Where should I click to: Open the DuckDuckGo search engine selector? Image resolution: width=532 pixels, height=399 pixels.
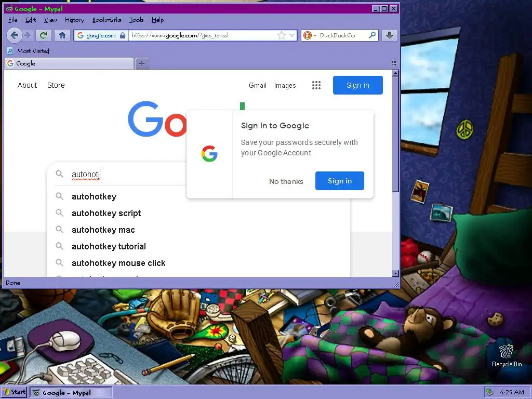click(x=310, y=35)
